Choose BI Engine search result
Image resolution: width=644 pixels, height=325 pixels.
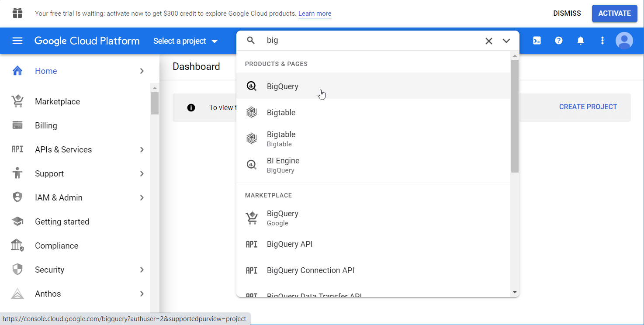pos(283,165)
